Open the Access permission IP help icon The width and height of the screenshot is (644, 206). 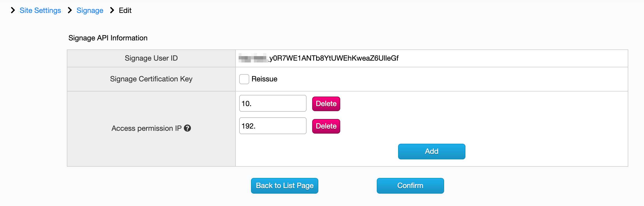point(187,128)
